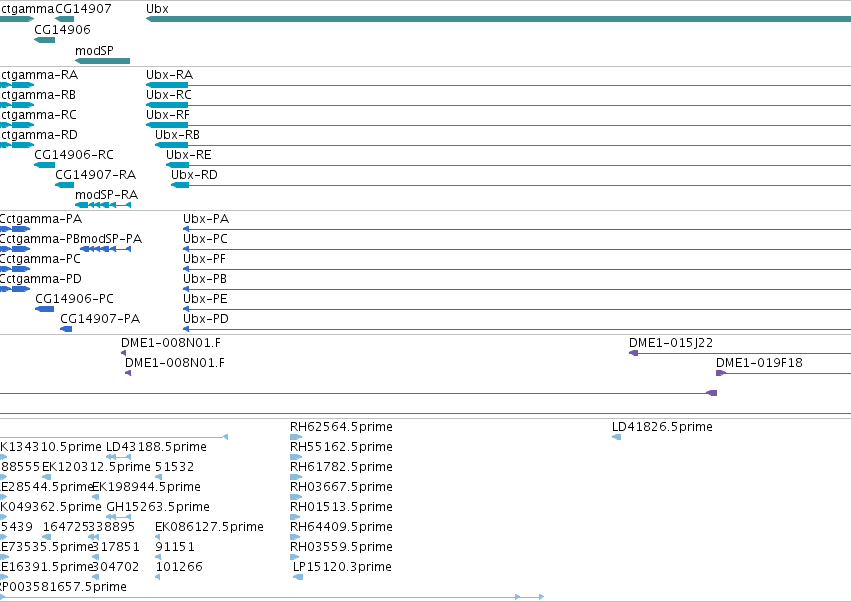Open the Ubx-PC CDS label
Viewport: 851px width, 602px height.
point(205,239)
